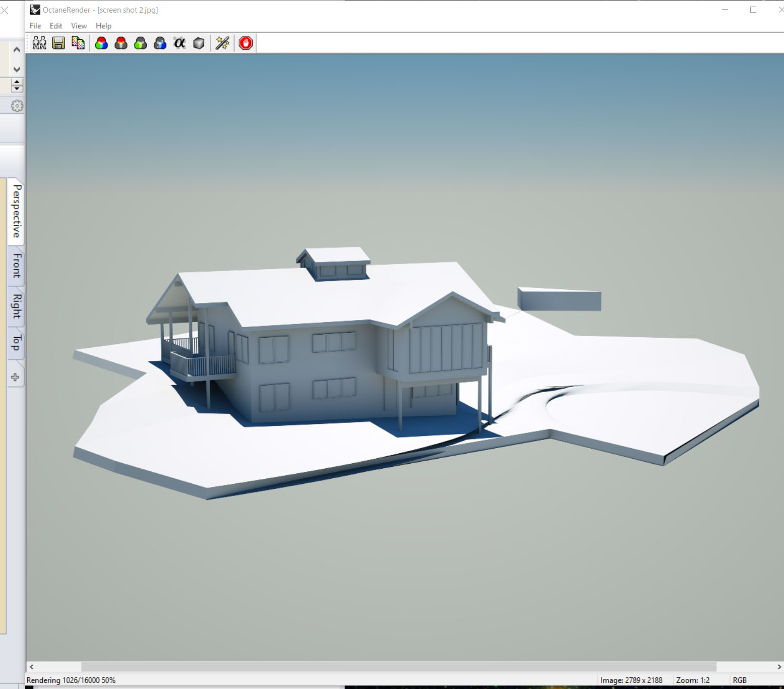784x689 pixels.
Task: Click the 'Zoom: 1:2' status entry
Action: (693, 680)
